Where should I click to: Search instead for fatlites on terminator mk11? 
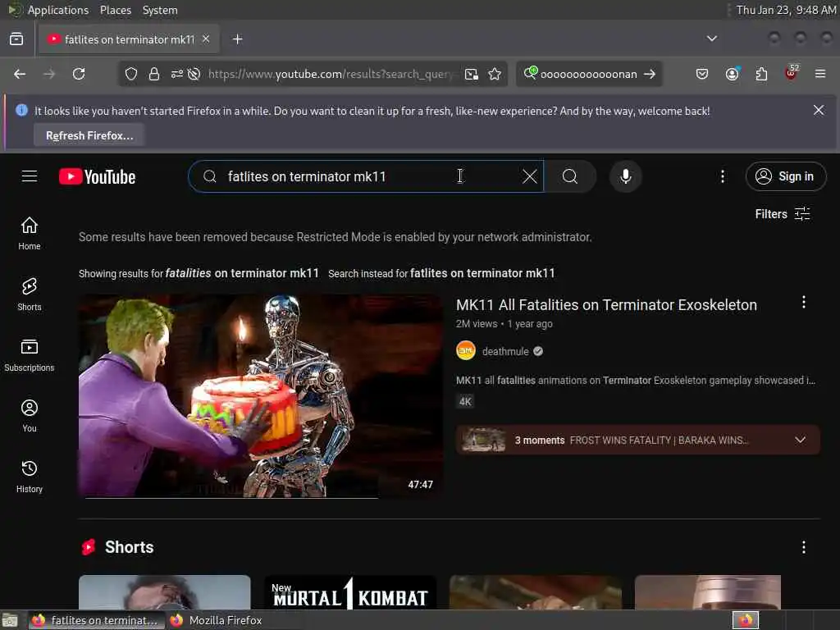[x=482, y=273]
